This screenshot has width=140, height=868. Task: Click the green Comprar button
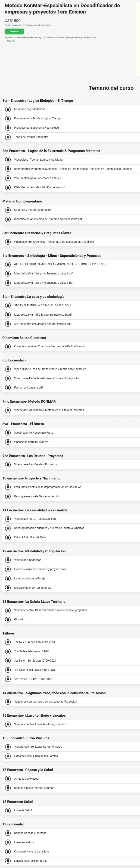[x=14, y=31]
